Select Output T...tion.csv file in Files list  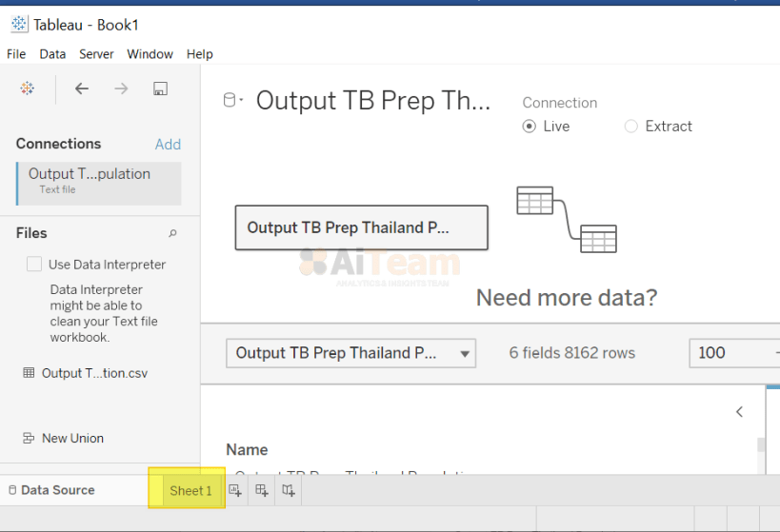tap(86, 373)
